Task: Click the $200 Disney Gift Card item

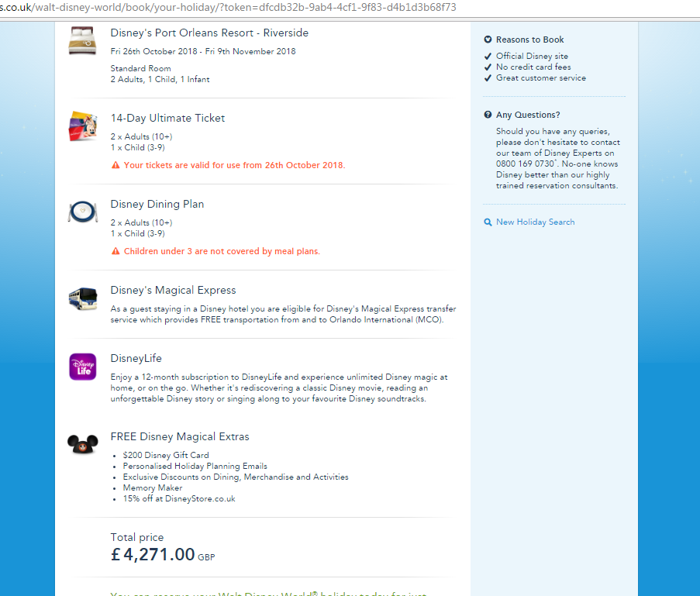Action: (166, 455)
